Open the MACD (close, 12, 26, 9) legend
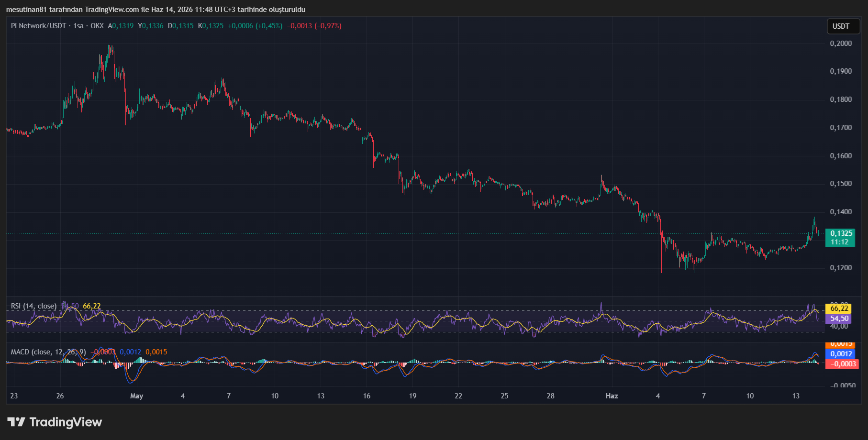 coord(48,352)
